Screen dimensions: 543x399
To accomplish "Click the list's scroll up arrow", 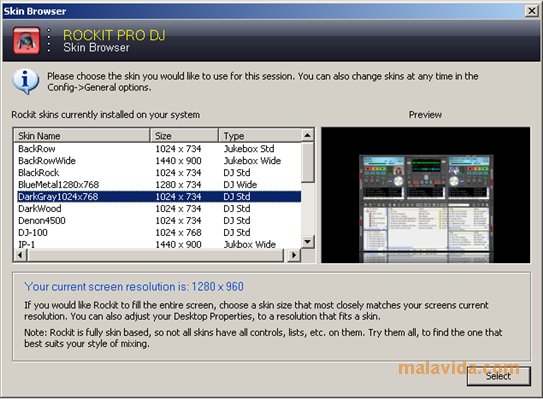I will point(308,135).
